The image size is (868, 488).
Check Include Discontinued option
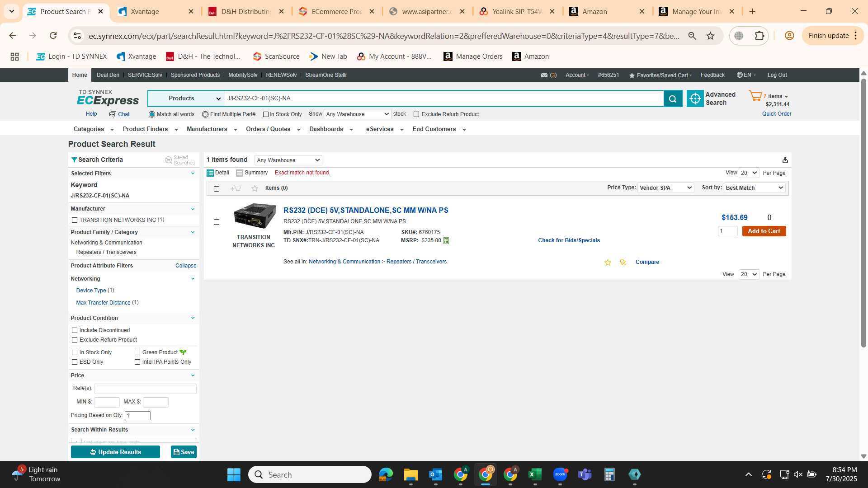(75, 330)
